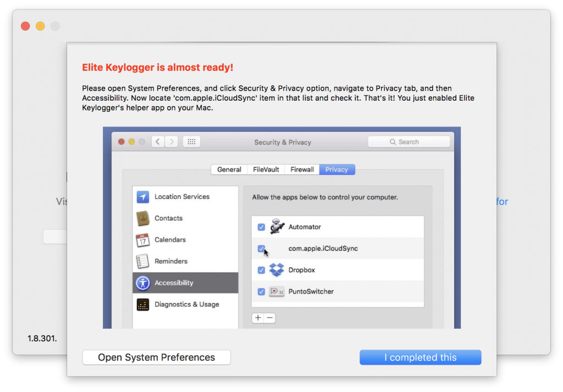This screenshot has height=392, width=563.
Task: Click the plus button under app list
Action: (258, 318)
